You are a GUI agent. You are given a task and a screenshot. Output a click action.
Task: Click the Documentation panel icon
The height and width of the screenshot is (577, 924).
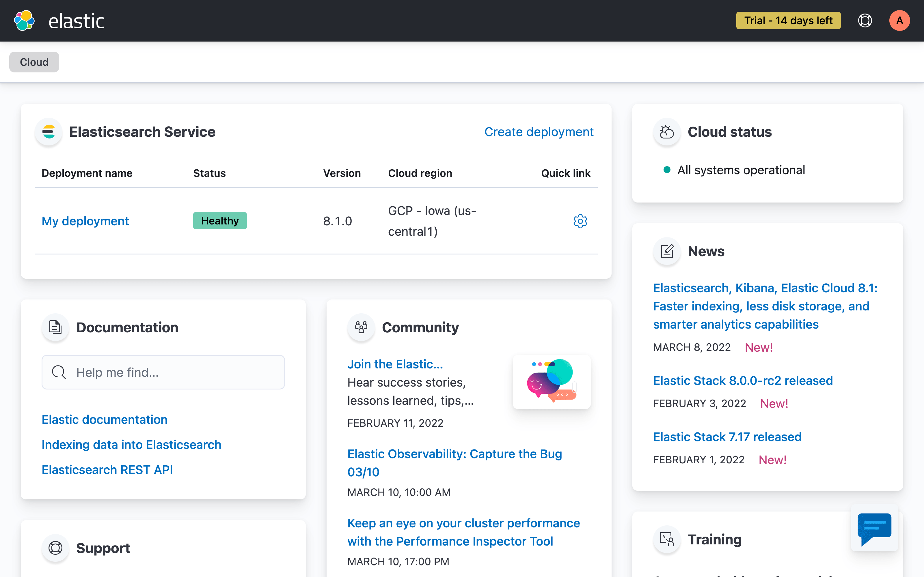(x=55, y=326)
